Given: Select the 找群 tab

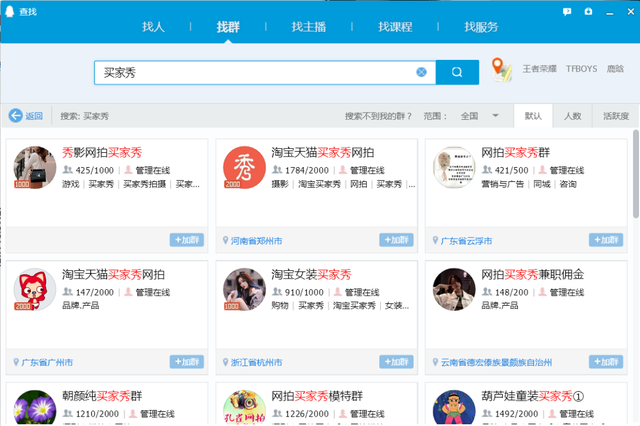Looking at the screenshot, I should [x=228, y=27].
